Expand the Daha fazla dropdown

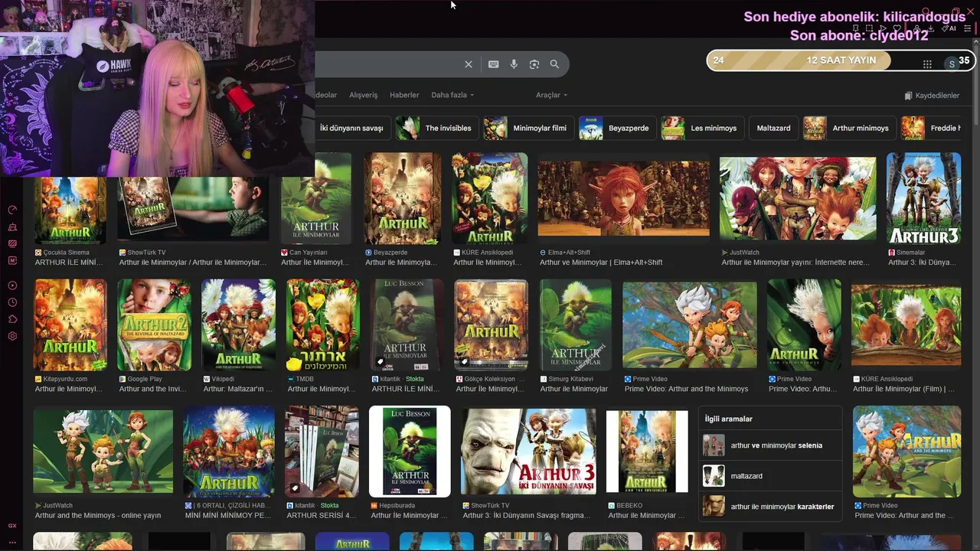coord(452,95)
